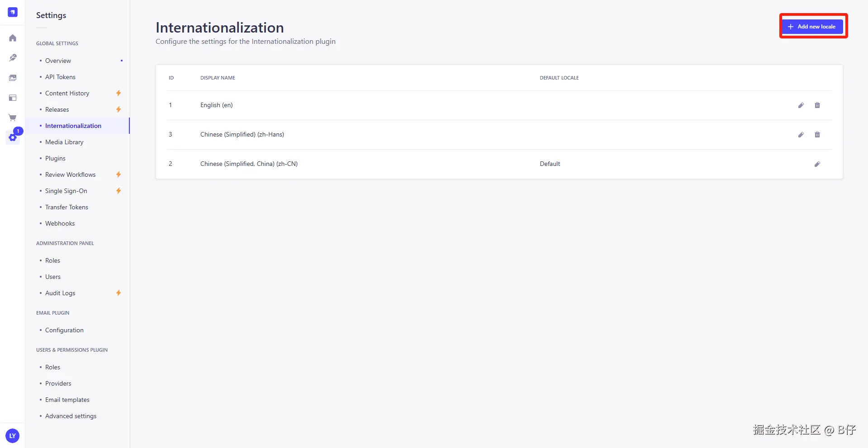Select Media Library in settings menu
The width and height of the screenshot is (868, 448).
point(64,142)
